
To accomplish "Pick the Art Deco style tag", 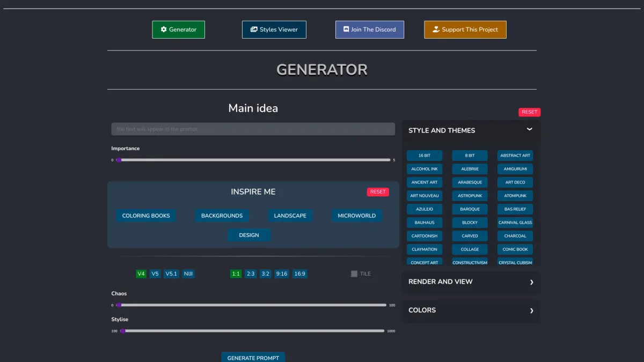I will (x=515, y=182).
